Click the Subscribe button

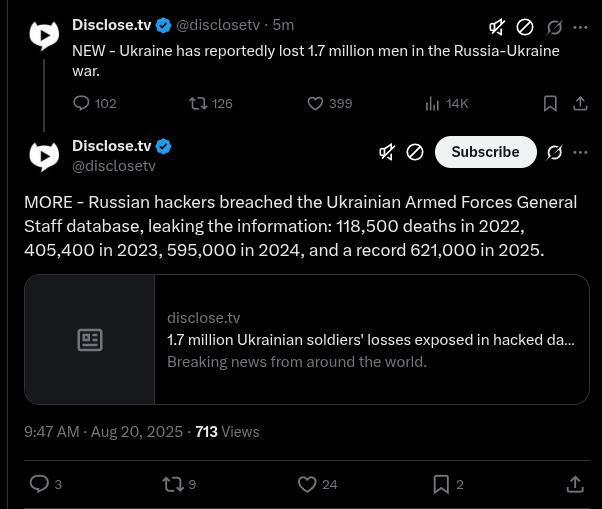point(485,152)
